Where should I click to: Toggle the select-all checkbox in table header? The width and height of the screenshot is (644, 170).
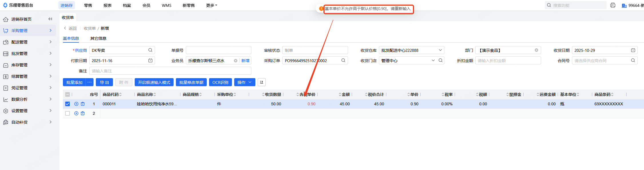click(x=67, y=94)
